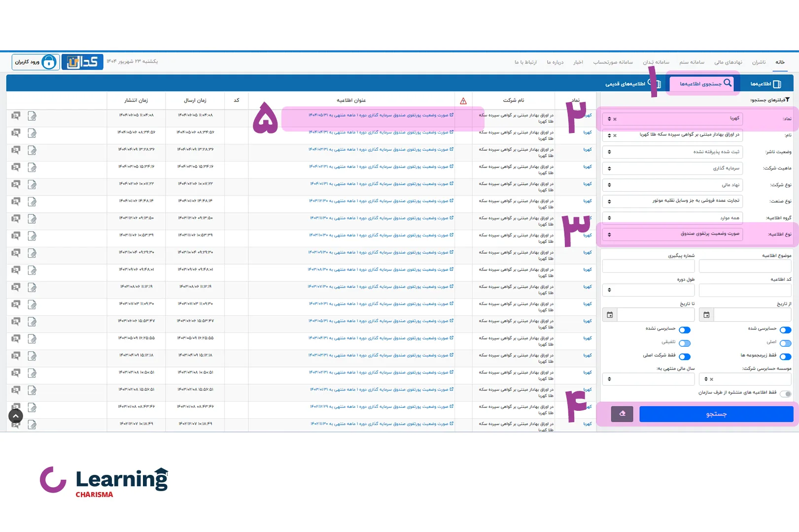Switch to the 'اطلاعیه‌ها' tab
799x532 pixels.
[x=765, y=84]
